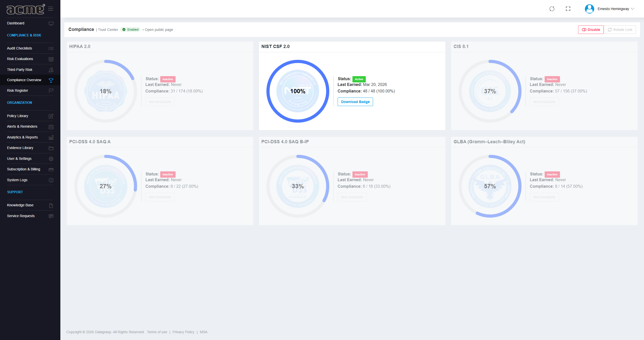Select the Risk Evaluations book icon
This screenshot has height=340, width=644.
(51, 59)
